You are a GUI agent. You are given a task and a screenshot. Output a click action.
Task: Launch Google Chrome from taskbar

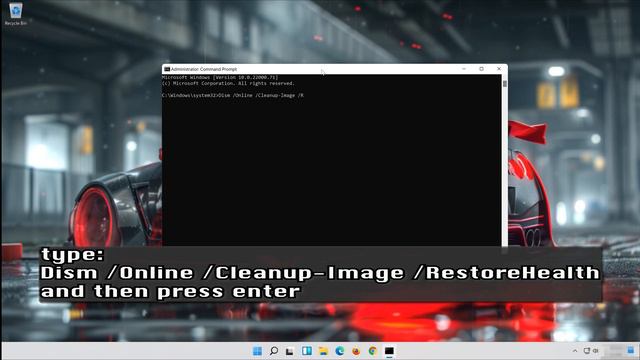click(x=372, y=351)
